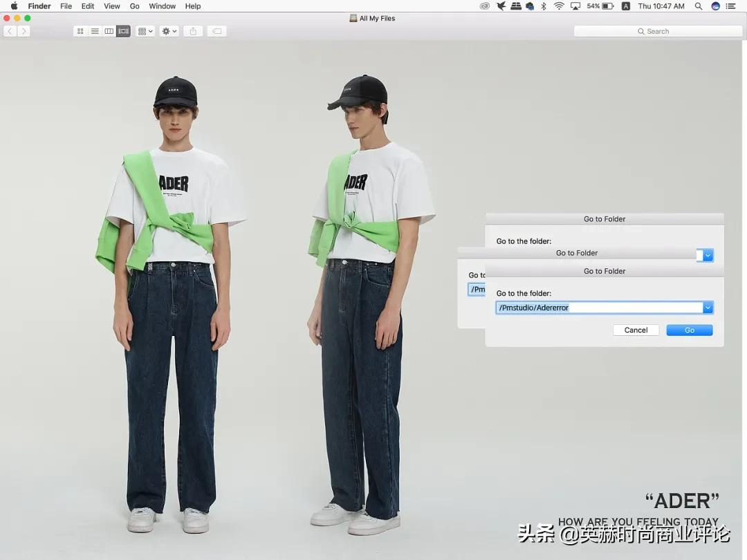Expand the /Pmstudio/Adererror path dropdown arrow
This screenshot has width=747, height=560.
pos(708,308)
